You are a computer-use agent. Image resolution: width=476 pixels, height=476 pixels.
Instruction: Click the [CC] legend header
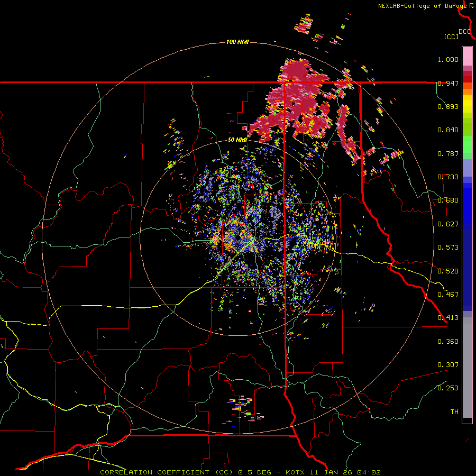pyautogui.click(x=451, y=36)
